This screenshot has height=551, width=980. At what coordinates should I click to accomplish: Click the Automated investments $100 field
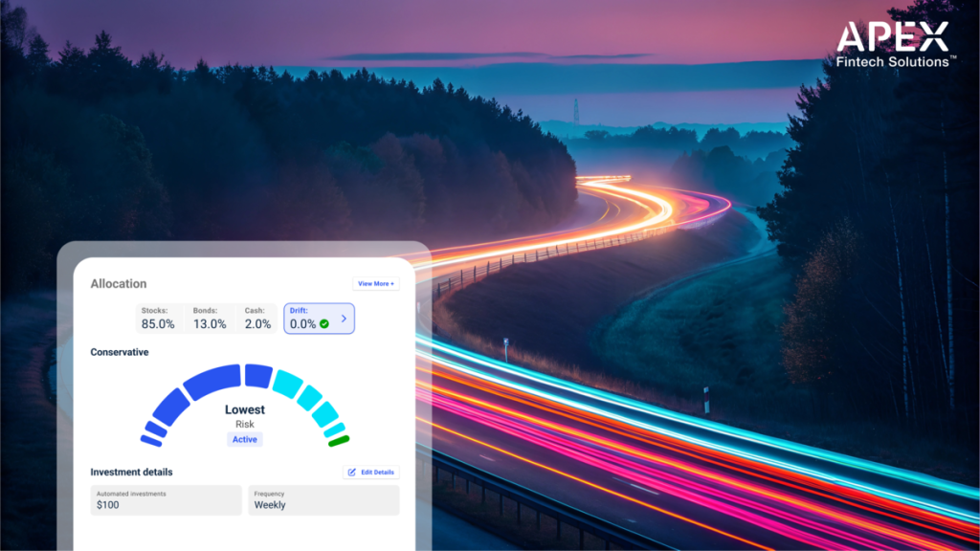point(167,499)
